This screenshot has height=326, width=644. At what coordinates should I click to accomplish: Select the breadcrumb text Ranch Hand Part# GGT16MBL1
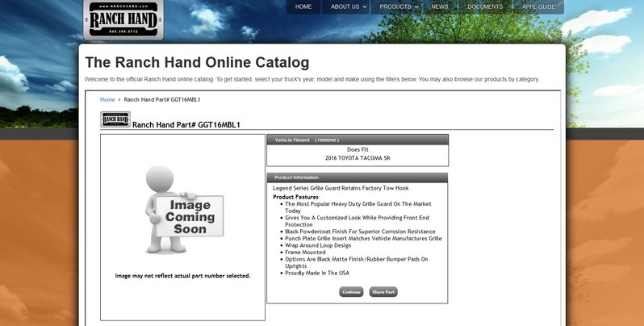point(162,99)
